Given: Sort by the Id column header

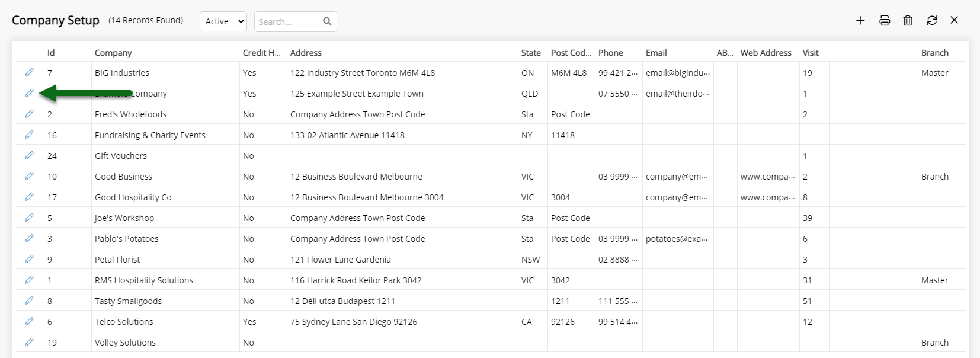Looking at the screenshot, I should (51, 53).
